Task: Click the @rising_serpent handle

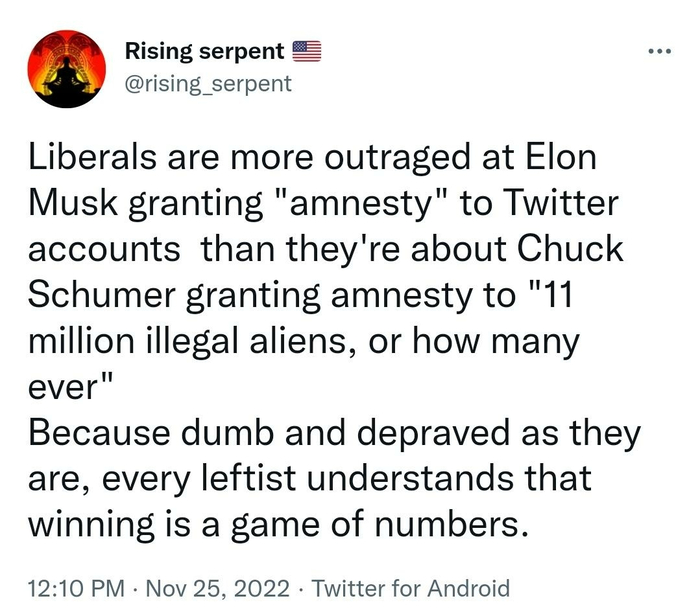Action: click(208, 82)
